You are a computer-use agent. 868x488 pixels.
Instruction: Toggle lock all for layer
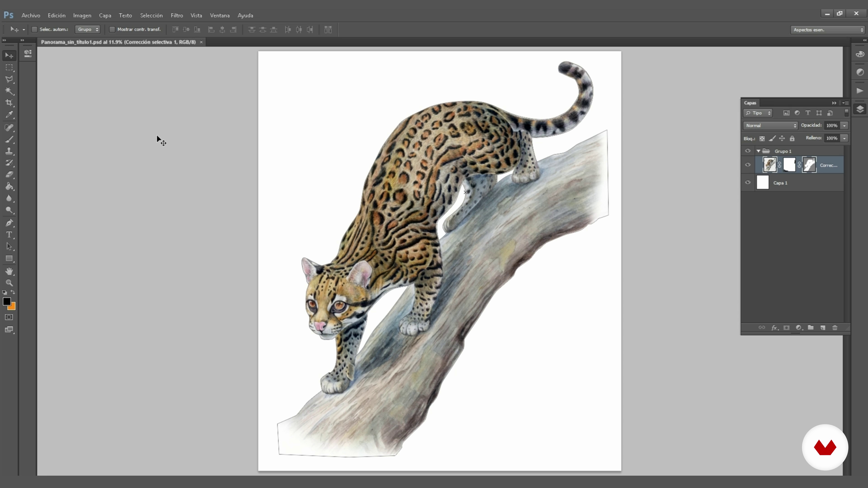792,138
